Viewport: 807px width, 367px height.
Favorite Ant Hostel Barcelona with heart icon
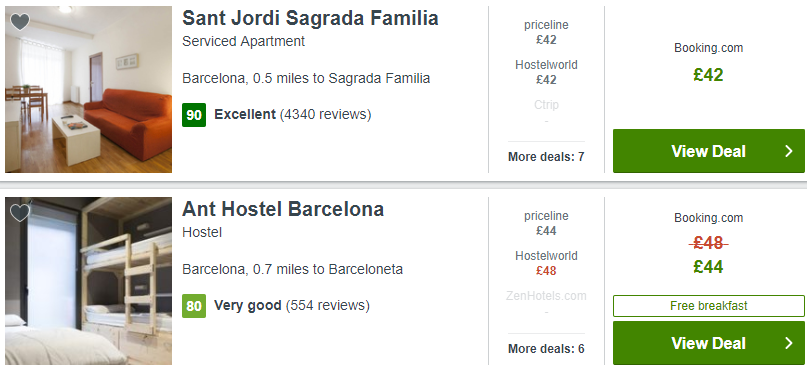[x=20, y=213]
